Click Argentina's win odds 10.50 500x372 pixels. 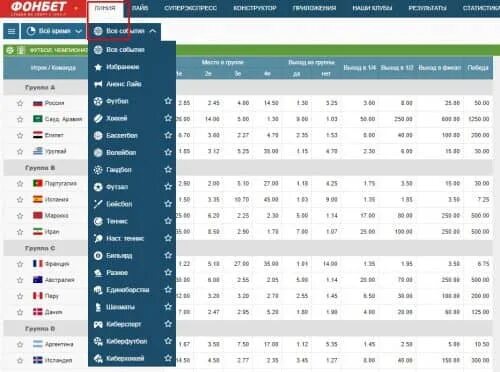point(482,344)
